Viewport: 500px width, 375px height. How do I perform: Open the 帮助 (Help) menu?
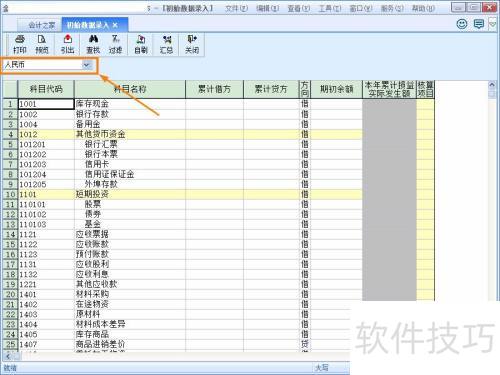(423, 8)
